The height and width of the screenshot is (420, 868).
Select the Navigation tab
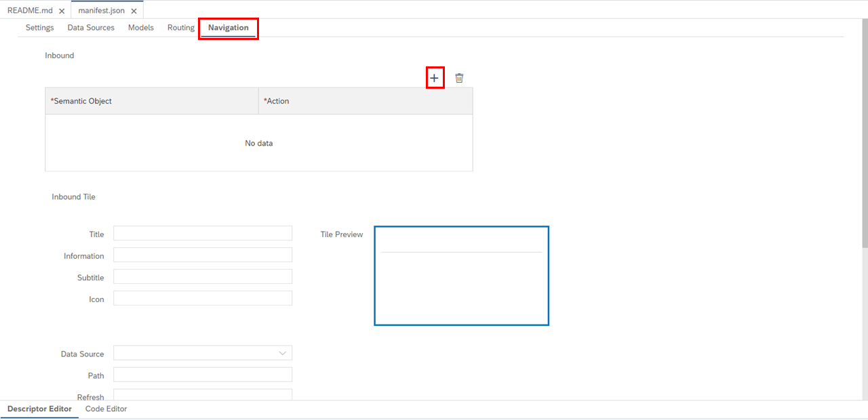click(x=229, y=28)
